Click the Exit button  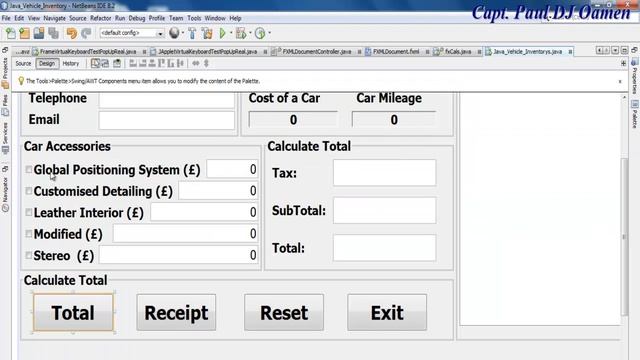pyautogui.click(x=387, y=313)
